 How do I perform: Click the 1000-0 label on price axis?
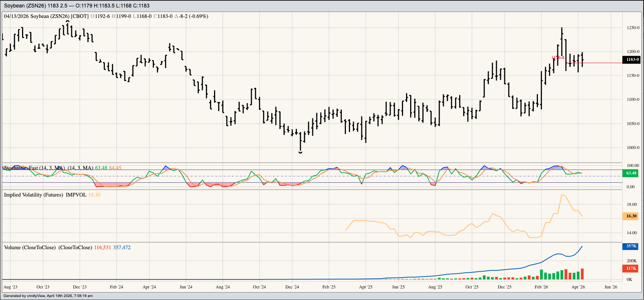coord(633,148)
